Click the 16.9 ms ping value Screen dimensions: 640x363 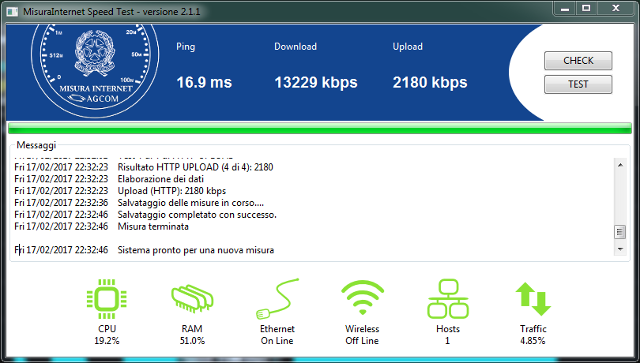click(x=204, y=82)
